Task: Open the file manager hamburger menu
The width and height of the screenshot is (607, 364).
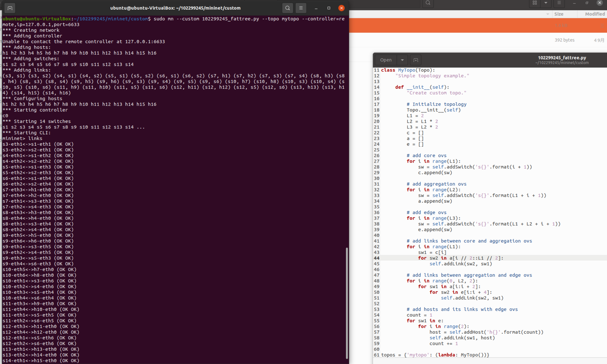Action: tap(559, 3)
